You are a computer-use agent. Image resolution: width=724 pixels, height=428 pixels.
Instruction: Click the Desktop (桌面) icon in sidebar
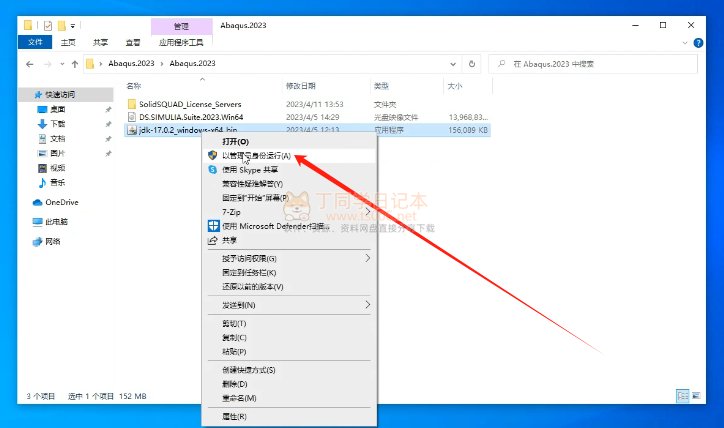coord(42,109)
